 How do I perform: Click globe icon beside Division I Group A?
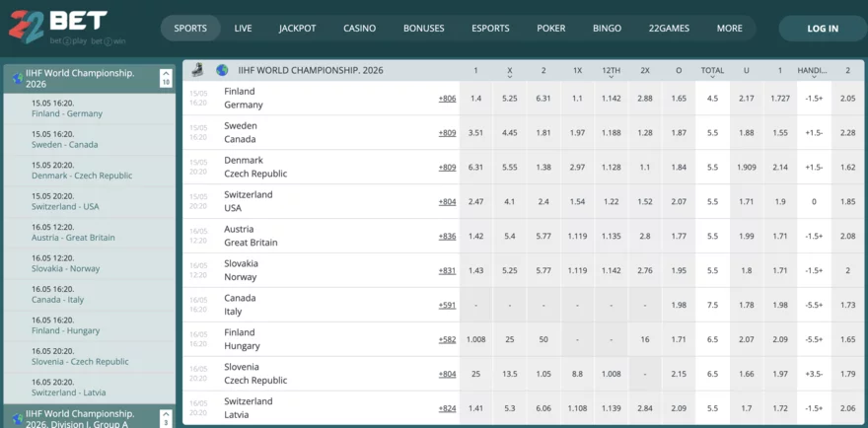17,418
